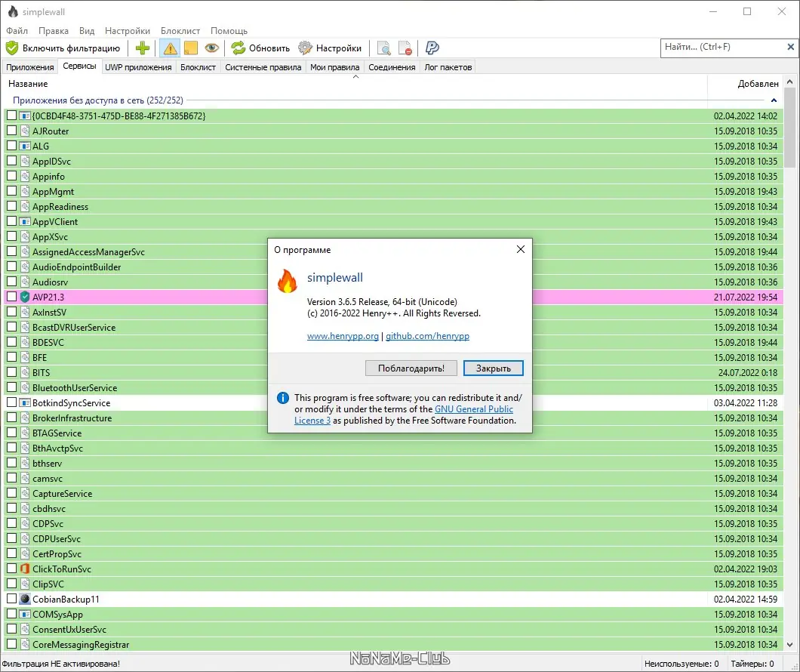
Task: Click the camsvc gear file icon
Action: click(x=25, y=478)
